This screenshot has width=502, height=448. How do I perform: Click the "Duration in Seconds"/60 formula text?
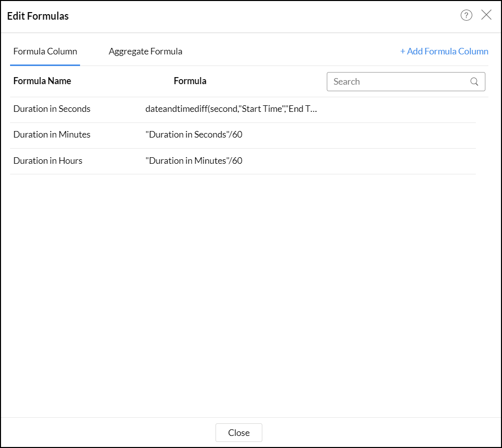(x=194, y=135)
